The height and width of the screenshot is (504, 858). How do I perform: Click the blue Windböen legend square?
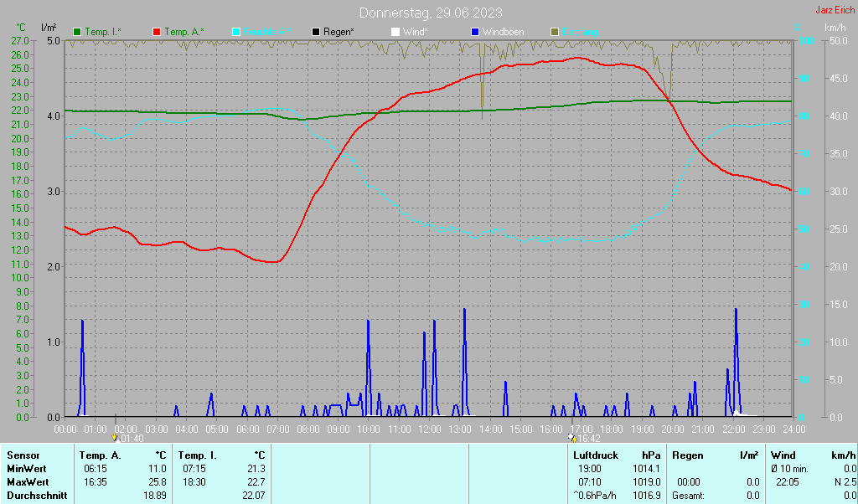click(x=475, y=33)
